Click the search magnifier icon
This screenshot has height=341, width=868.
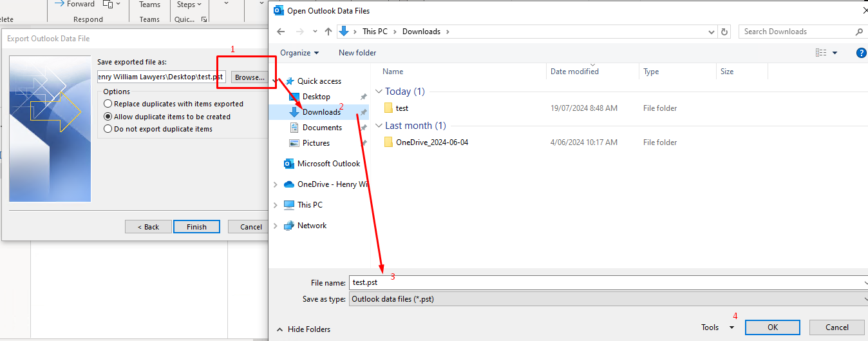point(859,32)
